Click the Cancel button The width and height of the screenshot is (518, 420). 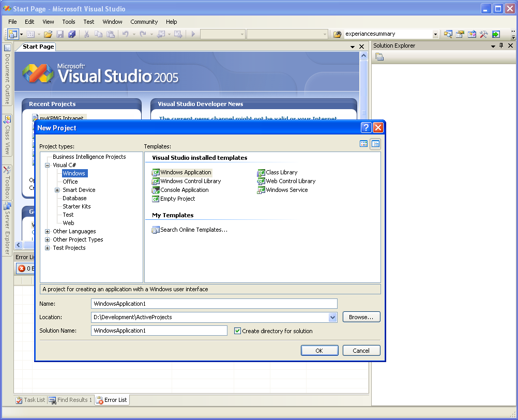click(361, 351)
